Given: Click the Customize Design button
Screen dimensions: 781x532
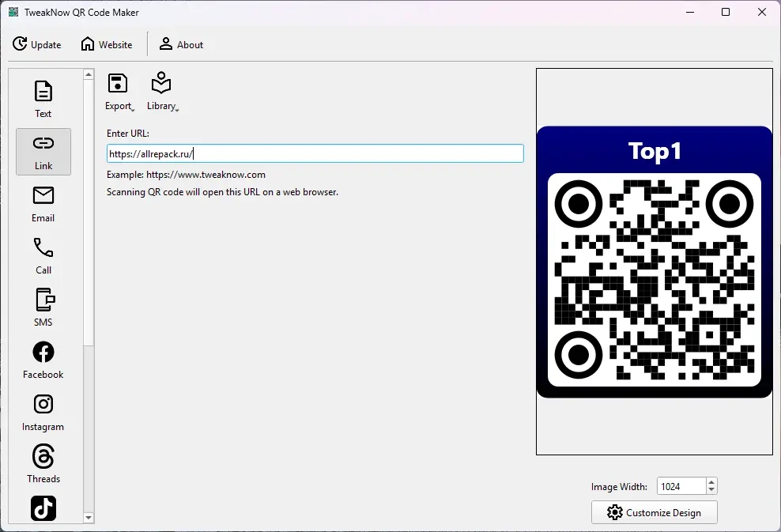Looking at the screenshot, I should click(654, 512).
